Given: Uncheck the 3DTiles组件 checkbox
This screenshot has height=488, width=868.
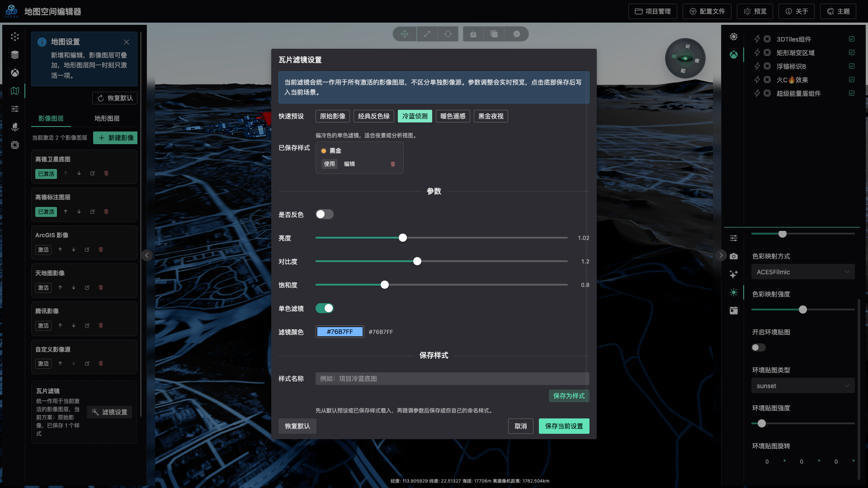Looking at the screenshot, I should (851, 39).
